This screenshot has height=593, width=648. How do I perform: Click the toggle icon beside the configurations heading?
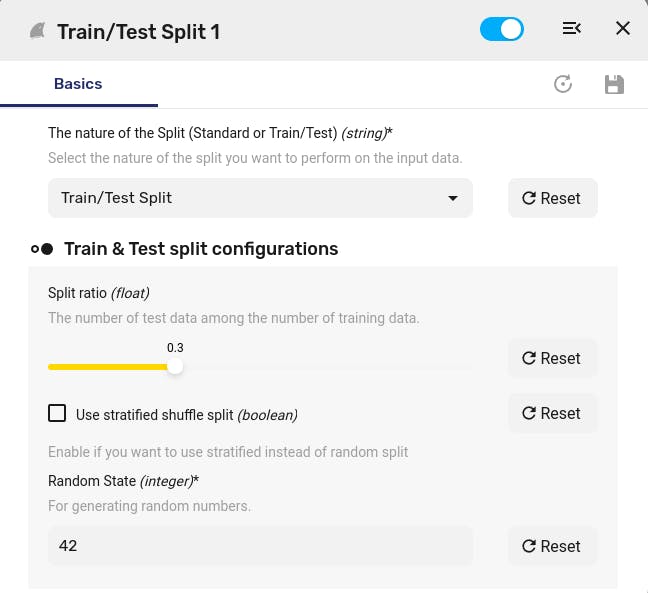pos(42,249)
